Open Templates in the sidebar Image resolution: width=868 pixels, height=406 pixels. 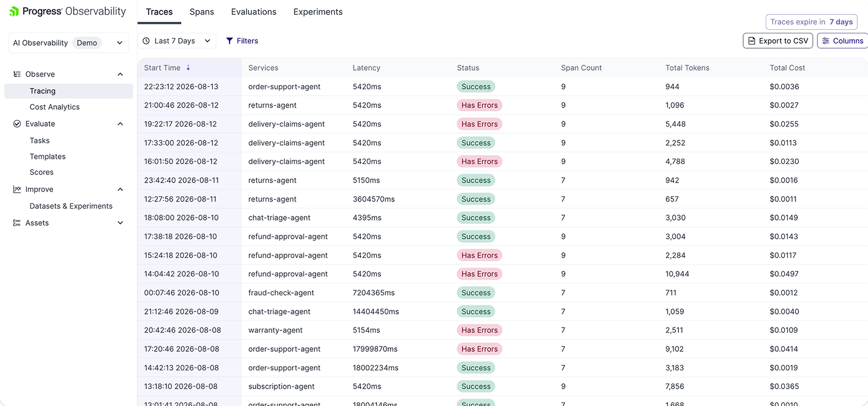(48, 157)
